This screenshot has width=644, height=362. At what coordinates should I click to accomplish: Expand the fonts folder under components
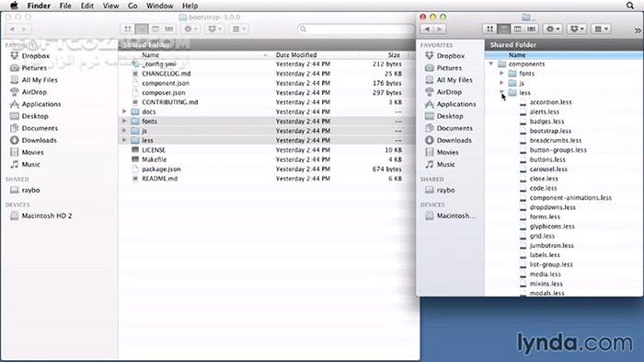pos(502,73)
